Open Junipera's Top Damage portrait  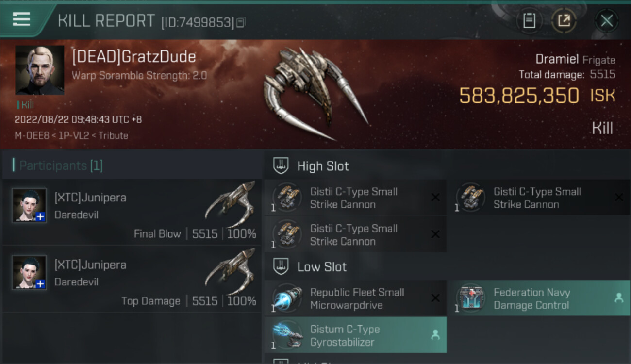point(29,272)
